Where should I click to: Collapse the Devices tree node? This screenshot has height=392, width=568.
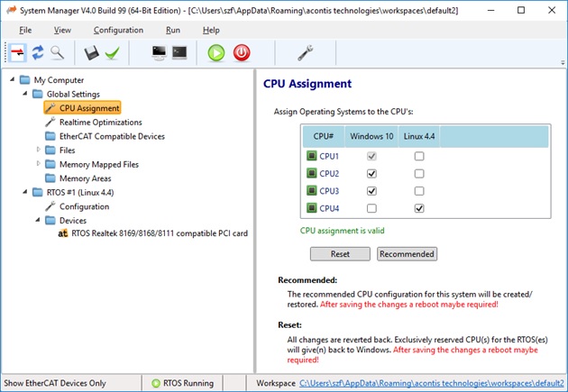[x=38, y=219]
